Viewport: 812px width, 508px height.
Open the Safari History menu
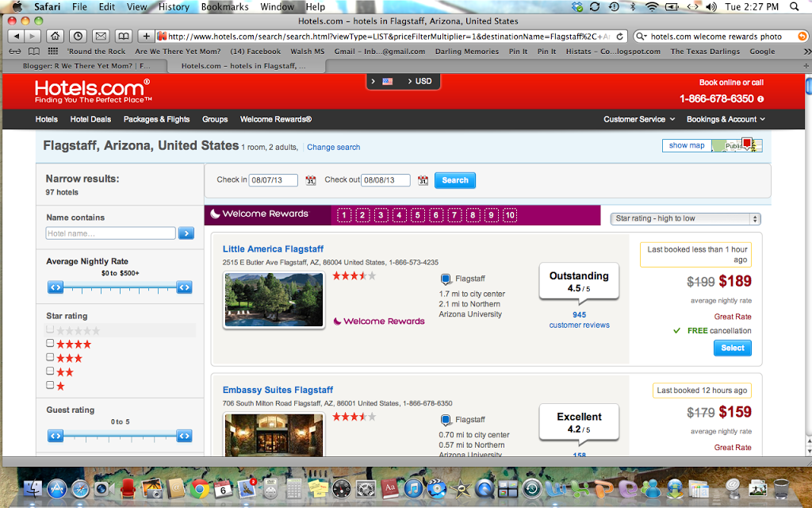[x=174, y=6]
